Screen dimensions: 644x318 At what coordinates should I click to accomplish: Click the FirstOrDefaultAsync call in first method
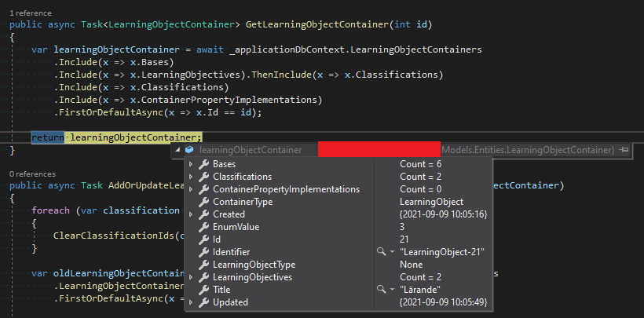point(112,112)
